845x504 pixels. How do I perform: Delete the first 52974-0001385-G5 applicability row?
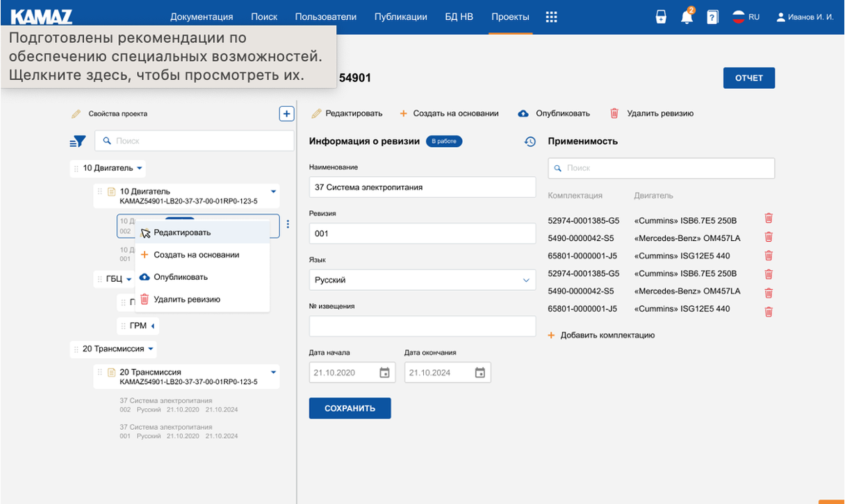point(769,219)
